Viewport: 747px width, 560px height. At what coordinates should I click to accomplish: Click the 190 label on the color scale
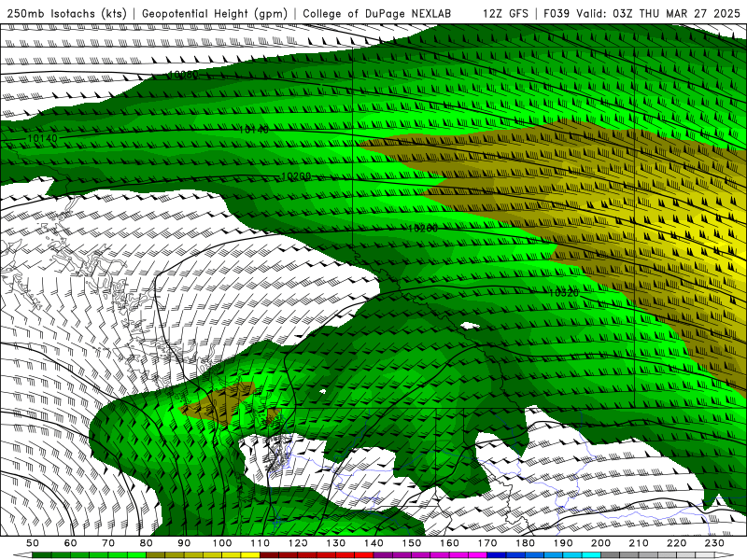[x=563, y=543]
